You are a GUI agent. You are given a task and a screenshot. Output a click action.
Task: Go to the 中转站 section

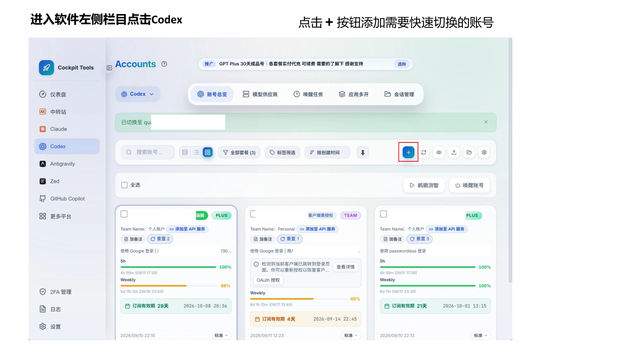pos(67,112)
